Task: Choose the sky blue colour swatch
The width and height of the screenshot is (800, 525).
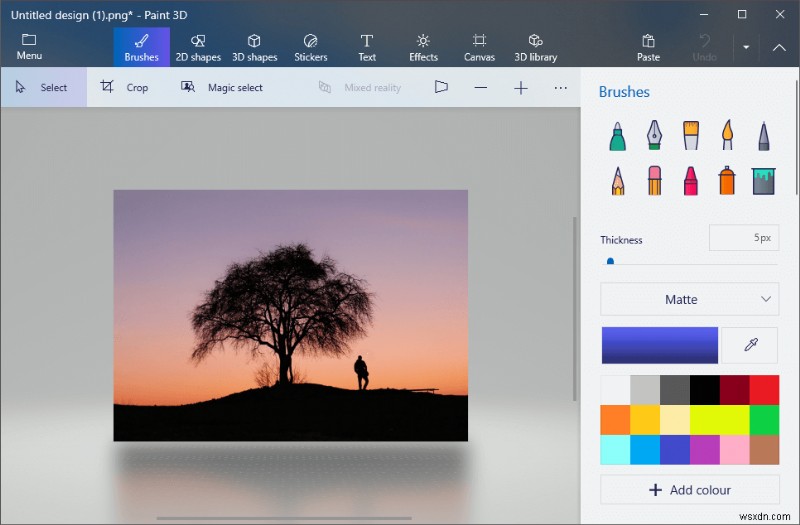Action: point(645,449)
